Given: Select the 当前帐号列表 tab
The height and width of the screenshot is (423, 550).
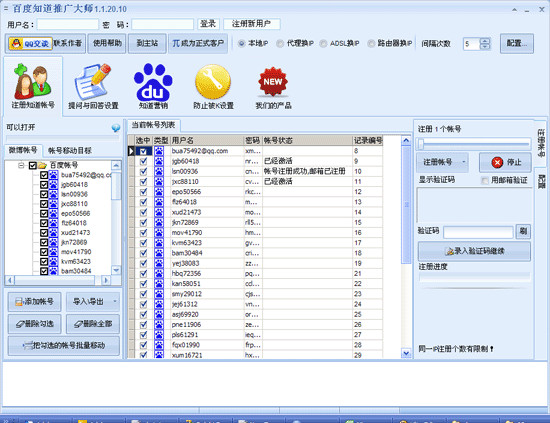Looking at the screenshot, I should tap(153, 125).
